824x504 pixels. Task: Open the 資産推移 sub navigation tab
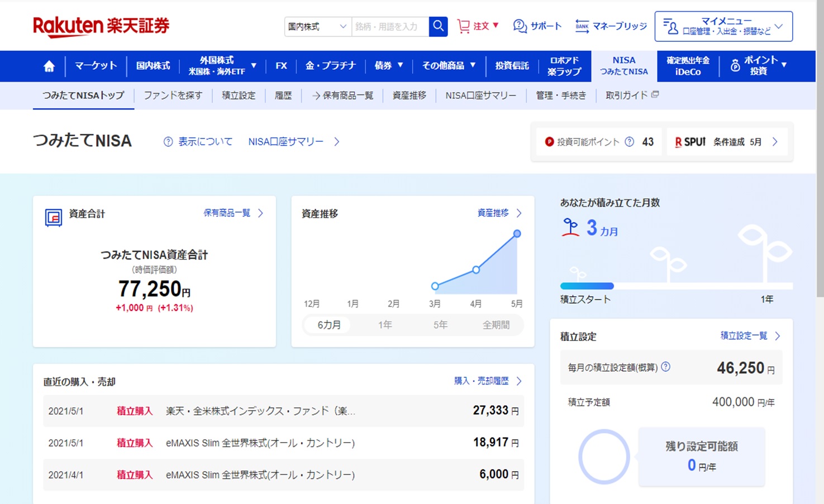[x=409, y=95]
